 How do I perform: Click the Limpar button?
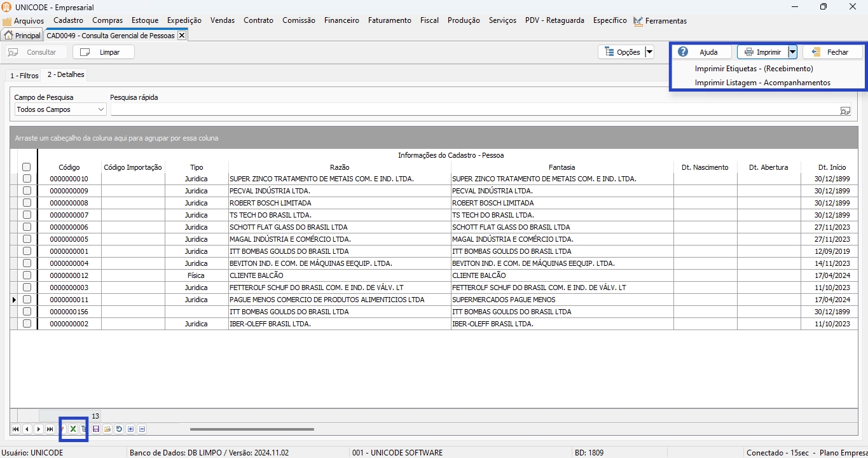coord(103,52)
